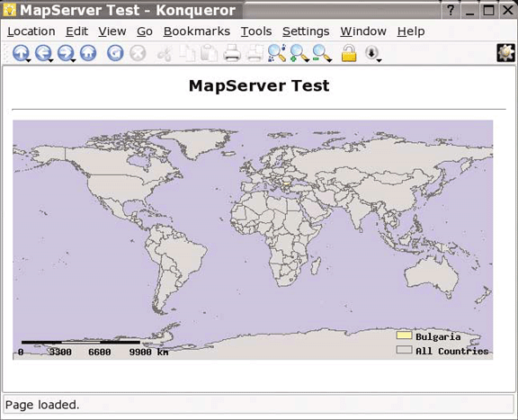Go back with the Back arrow icon
This screenshot has height=420, width=518.
pyautogui.click(x=43, y=53)
